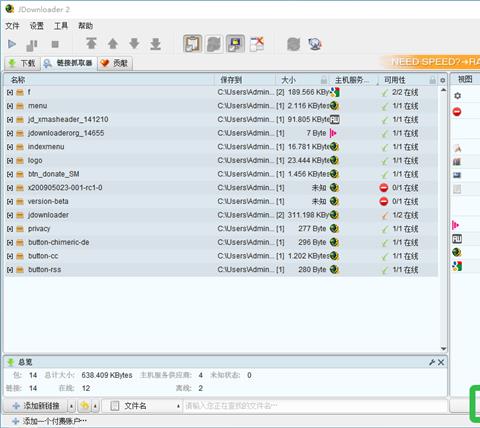This screenshot has width=480, height=428.
Task: Click the pink hoster icon in jdownloaderorg_14655 row
Action: pyautogui.click(x=333, y=133)
